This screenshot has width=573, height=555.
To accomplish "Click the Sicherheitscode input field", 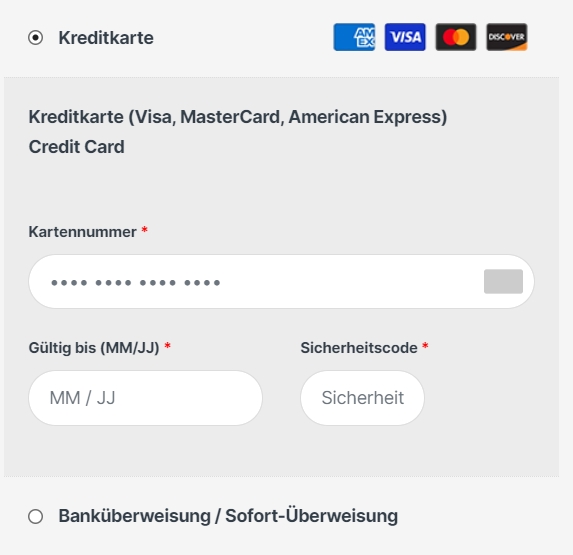I will pos(362,398).
